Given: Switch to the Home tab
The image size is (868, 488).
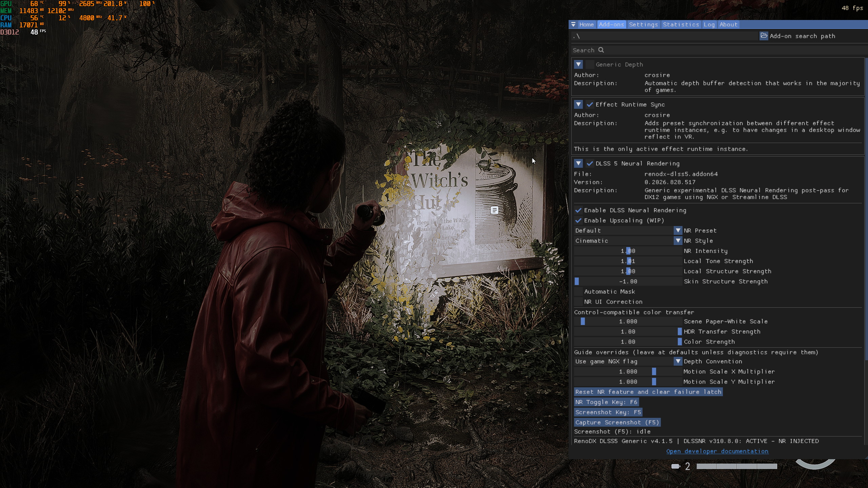Looking at the screenshot, I should pyautogui.click(x=586, y=24).
